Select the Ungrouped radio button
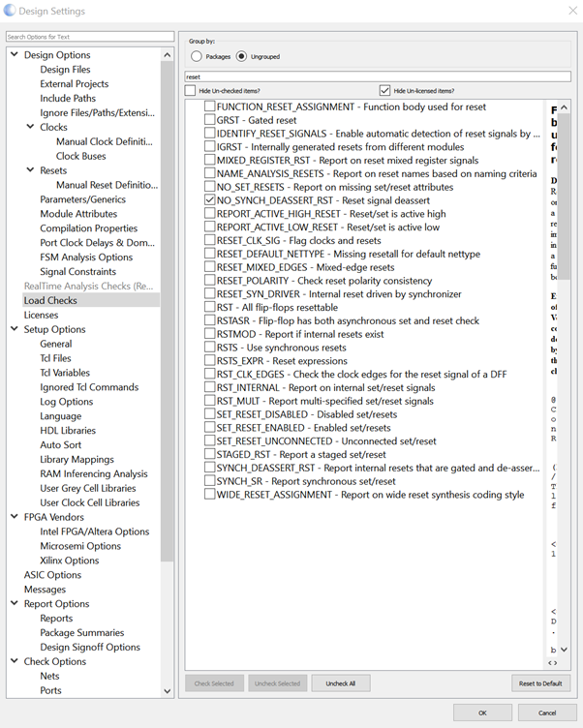 tap(241, 56)
